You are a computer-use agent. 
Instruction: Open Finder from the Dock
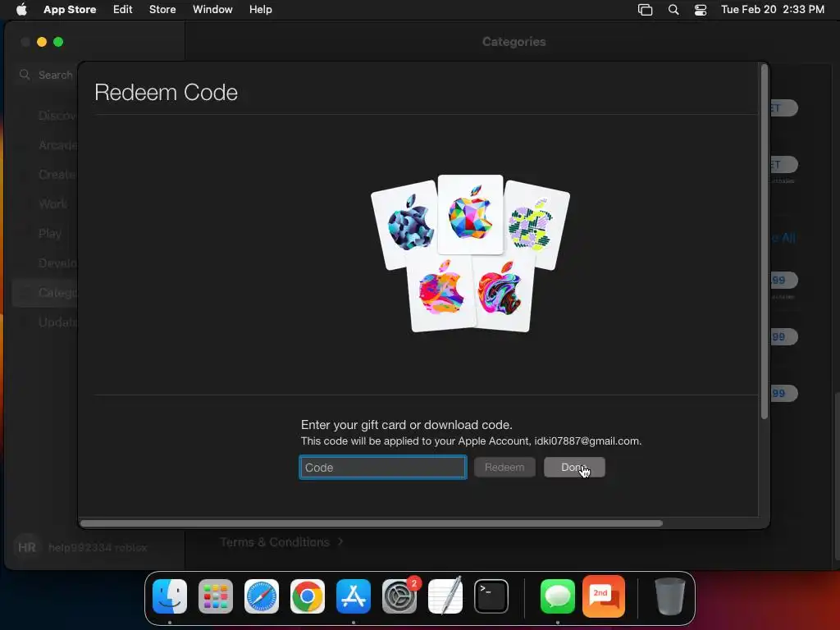170,596
